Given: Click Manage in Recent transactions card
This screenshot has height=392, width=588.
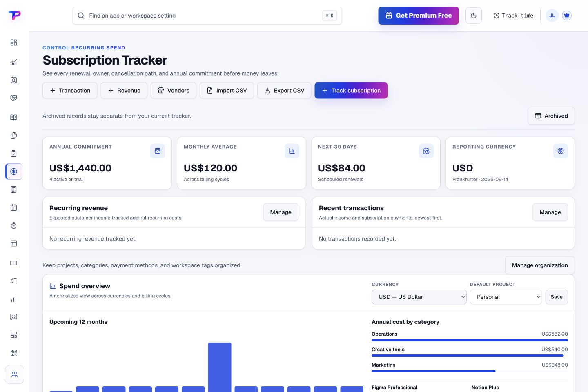Looking at the screenshot, I should pos(550,212).
